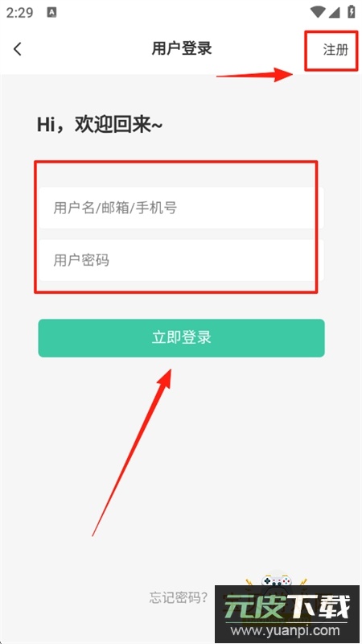This screenshot has width=362, height=644.
Task: Click the red arrow pointing to 注册
Action: click(254, 75)
